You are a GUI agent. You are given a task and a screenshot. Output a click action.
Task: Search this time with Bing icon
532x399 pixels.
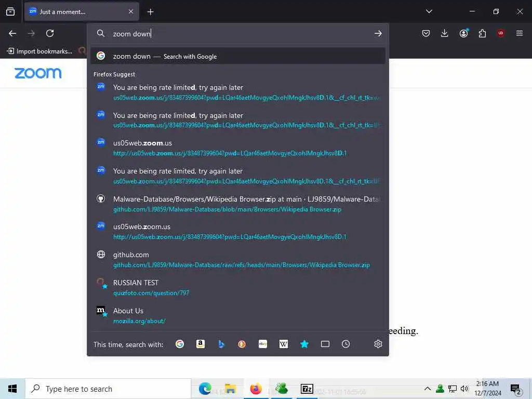(221, 344)
